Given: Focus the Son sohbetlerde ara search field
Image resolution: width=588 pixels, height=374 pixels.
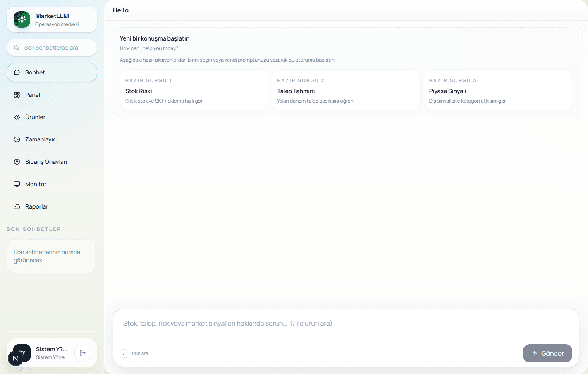Looking at the screenshot, I should [x=52, y=48].
